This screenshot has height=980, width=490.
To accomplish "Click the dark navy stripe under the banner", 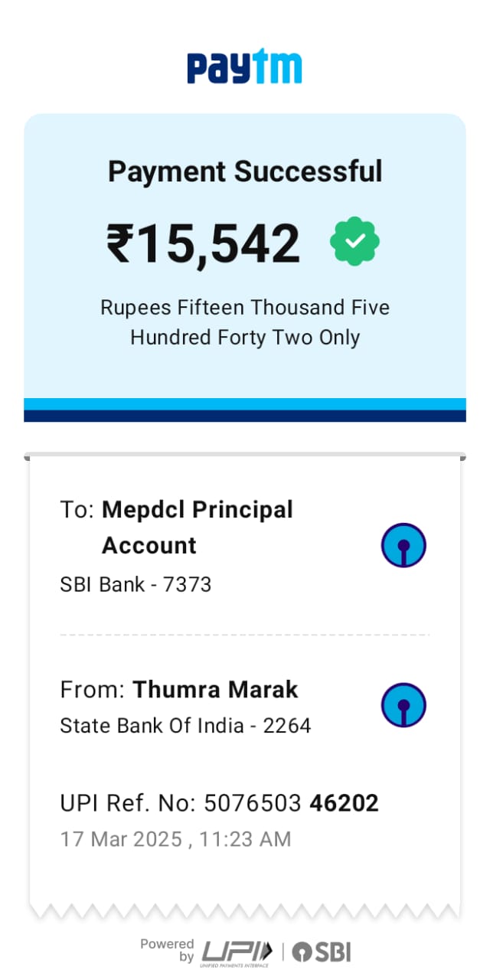I will pyautogui.click(x=245, y=416).
